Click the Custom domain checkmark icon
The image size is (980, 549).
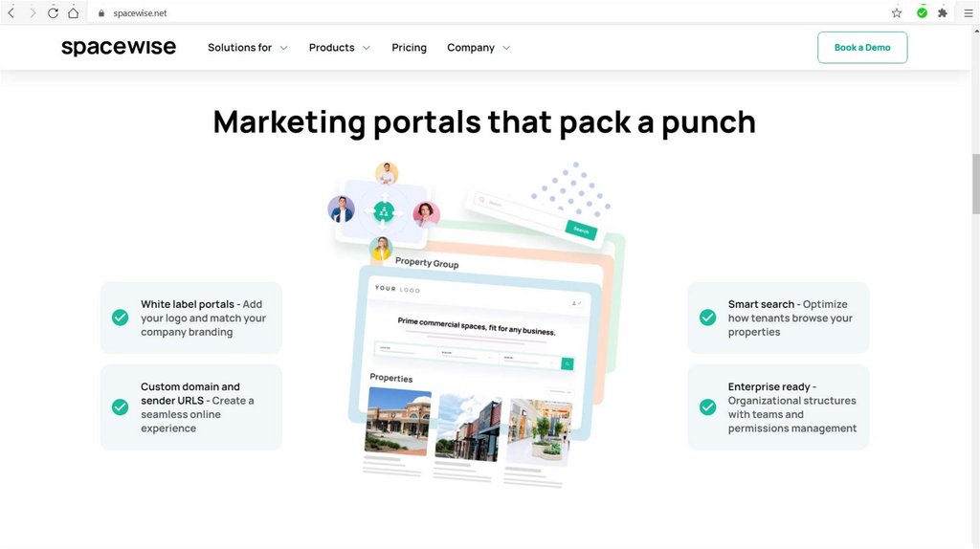120,407
